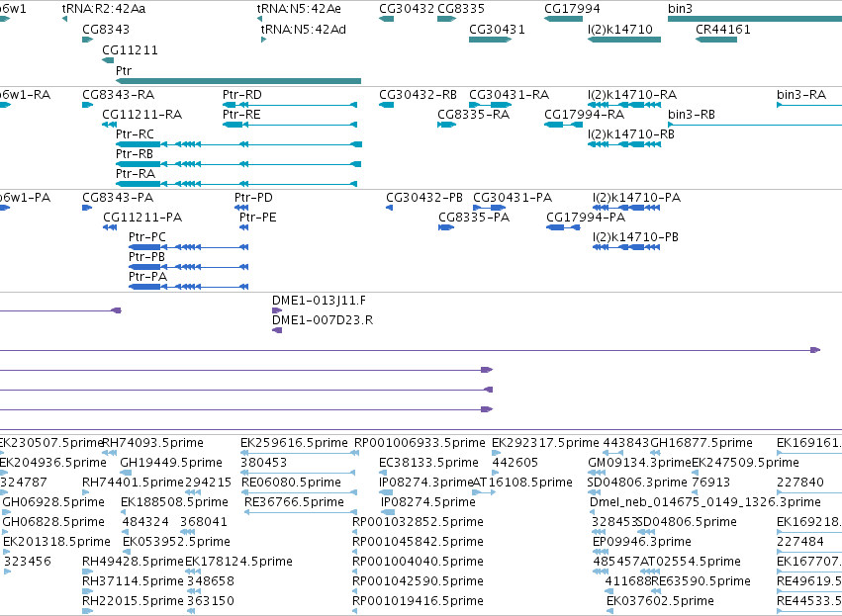Select cDNA label EK259616.5prime
Image resolution: width=842 pixels, height=616 pixels.
tap(294, 443)
